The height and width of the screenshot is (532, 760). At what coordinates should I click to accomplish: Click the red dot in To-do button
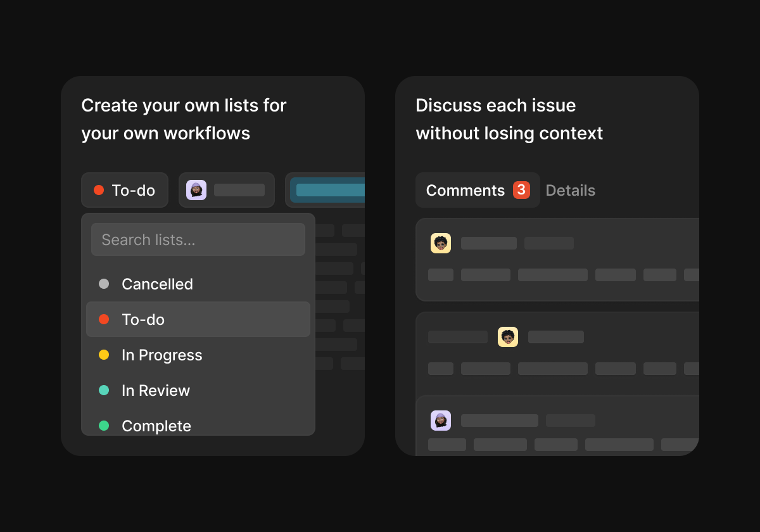coord(99,190)
